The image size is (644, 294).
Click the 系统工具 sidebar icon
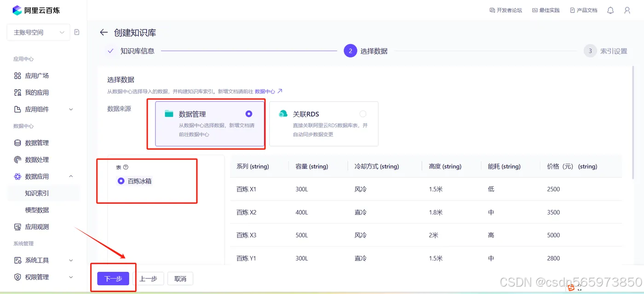coord(17,260)
